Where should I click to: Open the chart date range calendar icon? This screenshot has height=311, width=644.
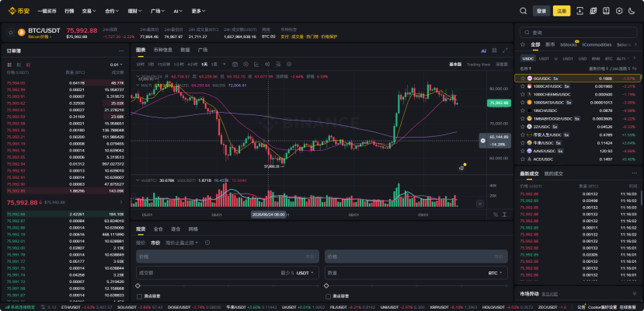pos(235,64)
